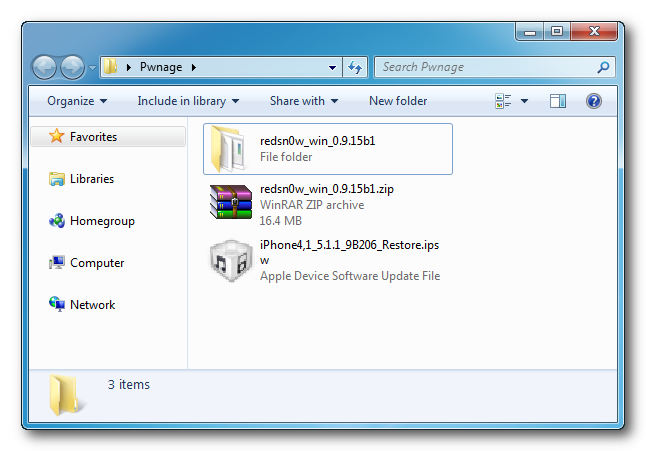Select Favorites in the navigation pane
Image resolution: width=646 pixels, height=451 pixels.
[108, 136]
